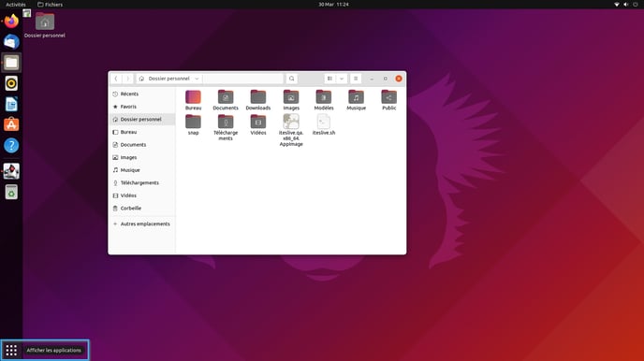Open the Trash icon in the dock
644x361 pixels.
11,192
